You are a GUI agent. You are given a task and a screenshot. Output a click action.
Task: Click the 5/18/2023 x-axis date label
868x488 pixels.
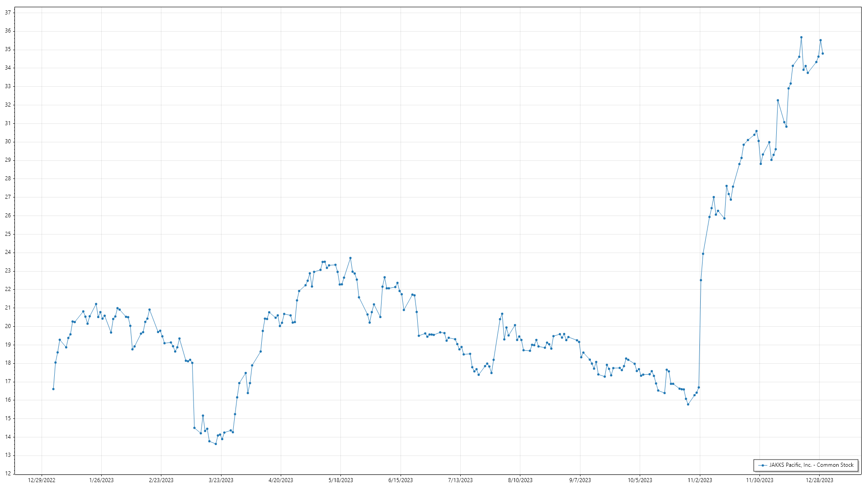click(x=340, y=480)
